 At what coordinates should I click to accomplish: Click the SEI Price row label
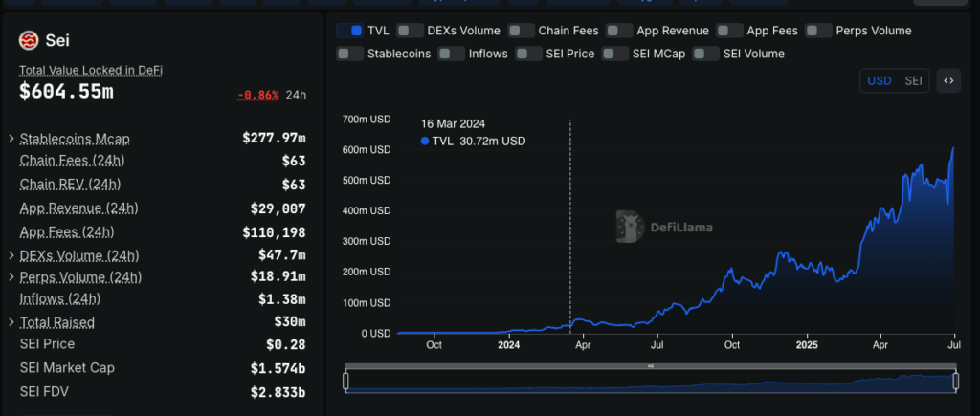point(47,344)
